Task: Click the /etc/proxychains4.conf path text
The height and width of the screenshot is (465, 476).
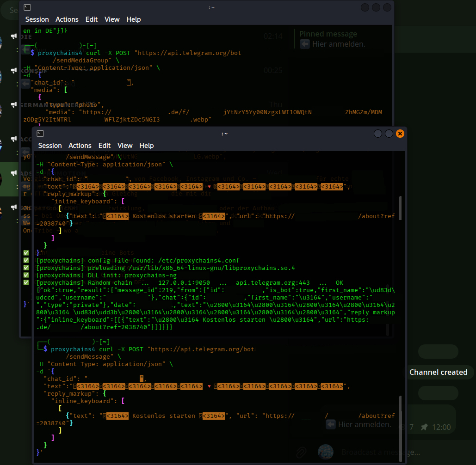Action: [198, 261]
